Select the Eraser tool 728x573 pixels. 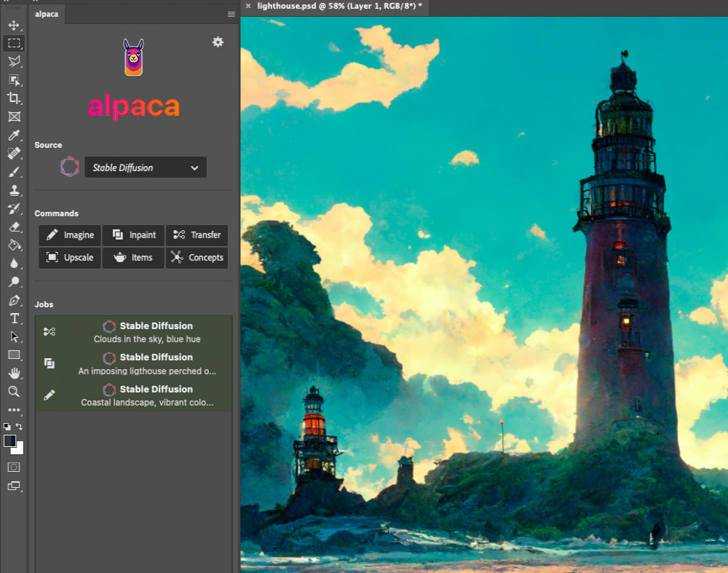point(14,227)
